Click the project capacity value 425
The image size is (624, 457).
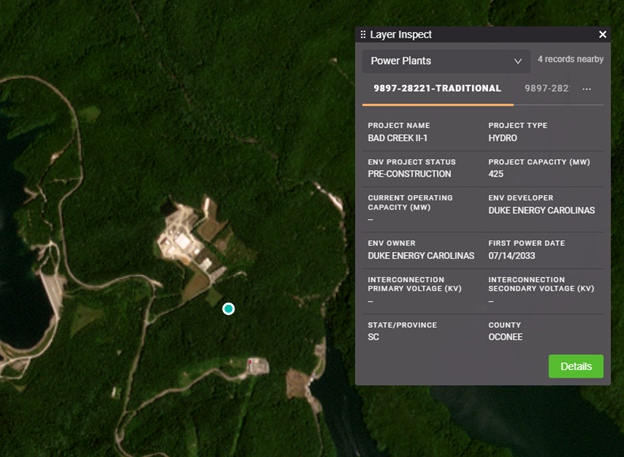click(496, 174)
